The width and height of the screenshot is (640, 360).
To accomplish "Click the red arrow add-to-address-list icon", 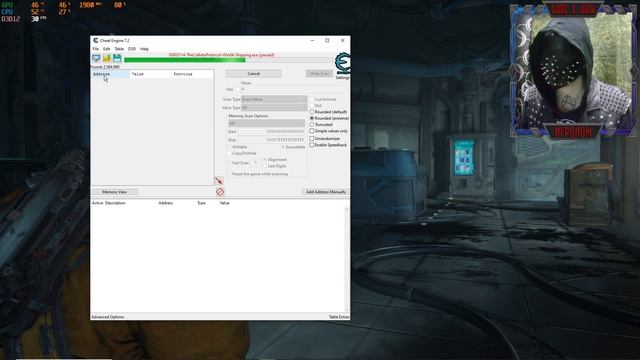I will click(x=219, y=181).
